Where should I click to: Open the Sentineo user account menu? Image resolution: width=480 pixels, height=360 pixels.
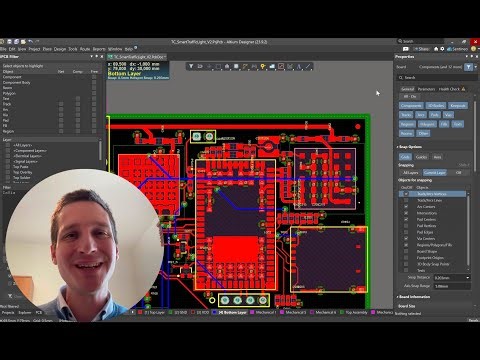[457, 49]
